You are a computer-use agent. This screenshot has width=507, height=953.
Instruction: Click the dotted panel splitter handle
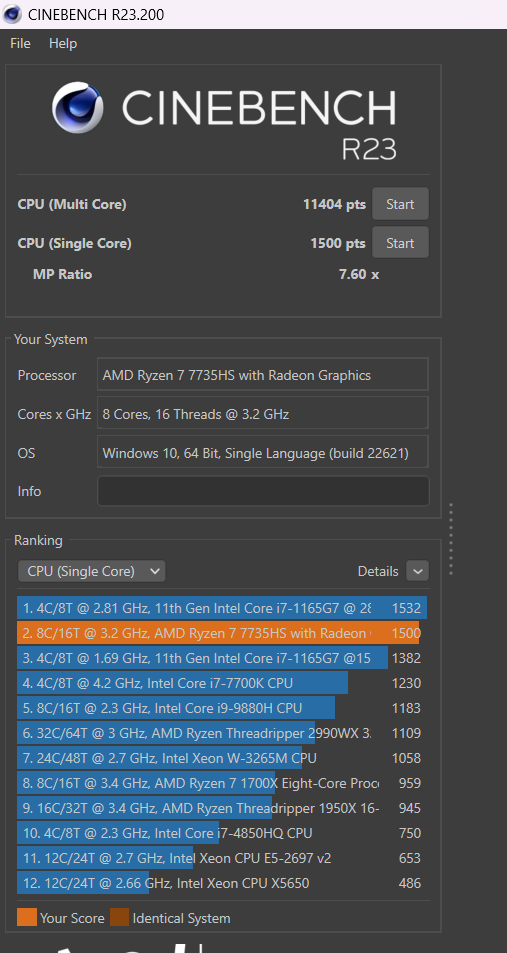(x=450, y=538)
